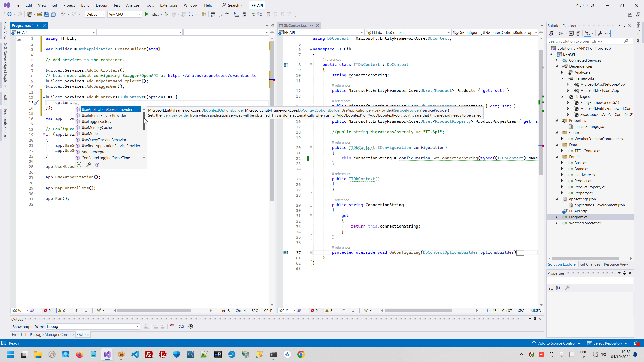644x362 pixels.
Task: Open the Show output from dropdown
Action: (x=93, y=326)
